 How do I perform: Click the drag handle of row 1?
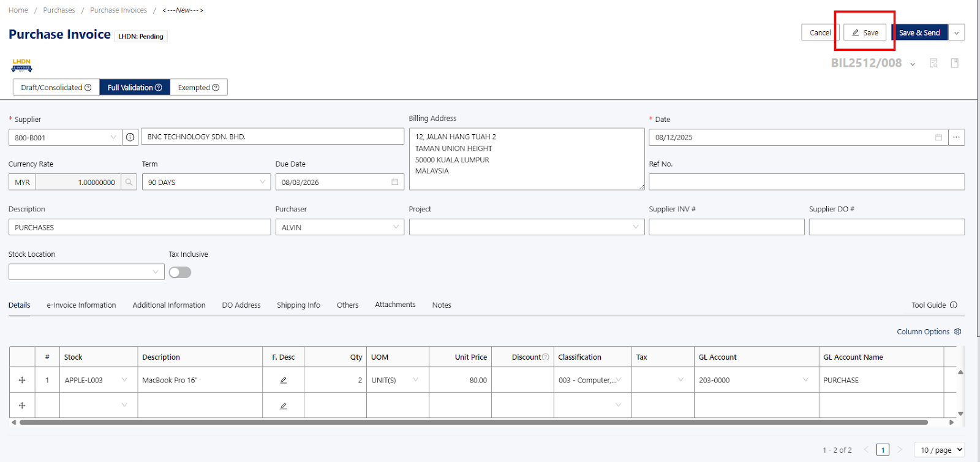pos(22,380)
